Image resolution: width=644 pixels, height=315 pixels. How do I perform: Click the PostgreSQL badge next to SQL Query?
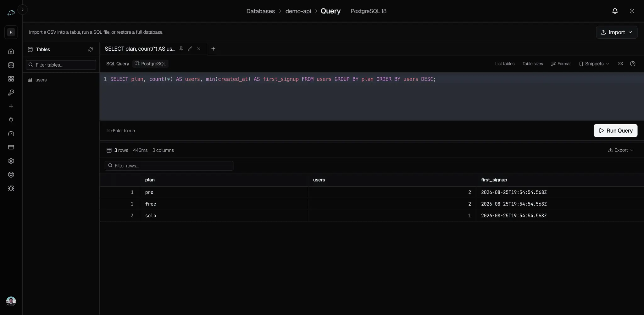[150, 64]
